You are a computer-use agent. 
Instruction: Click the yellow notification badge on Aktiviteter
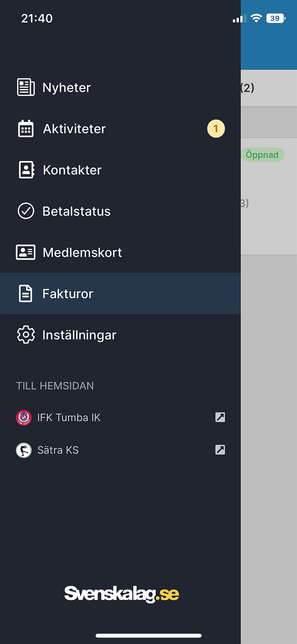pos(216,129)
